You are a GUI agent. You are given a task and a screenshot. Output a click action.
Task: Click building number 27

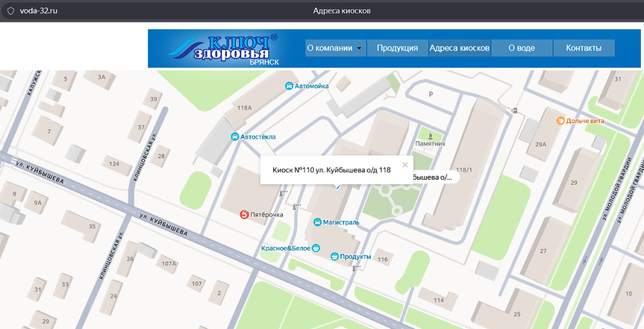[x=543, y=251]
